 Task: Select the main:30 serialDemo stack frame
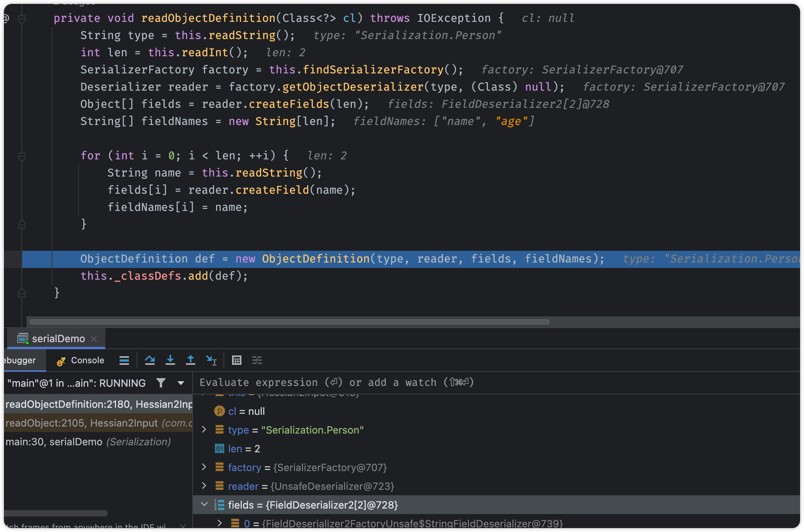(x=98, y=442)
